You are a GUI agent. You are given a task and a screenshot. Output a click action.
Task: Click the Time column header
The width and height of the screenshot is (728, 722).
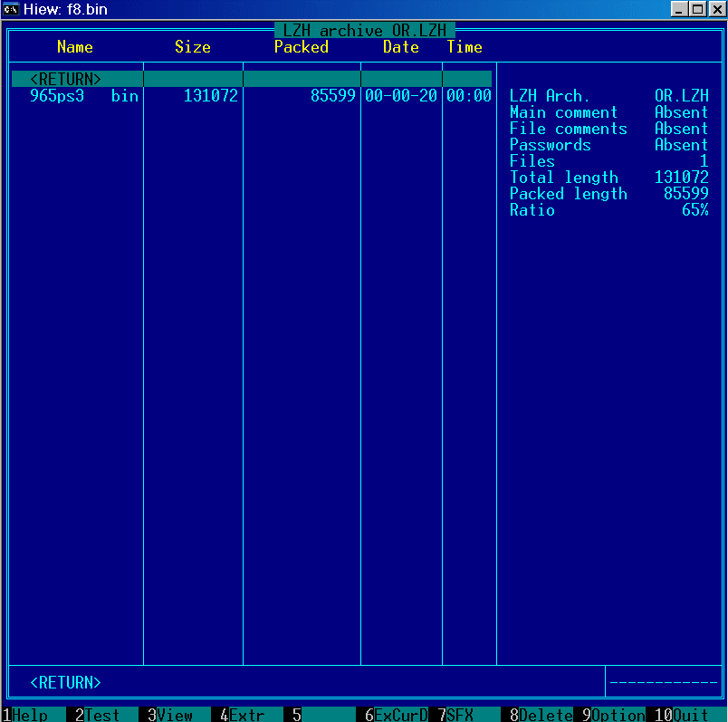tap(465, 47)
